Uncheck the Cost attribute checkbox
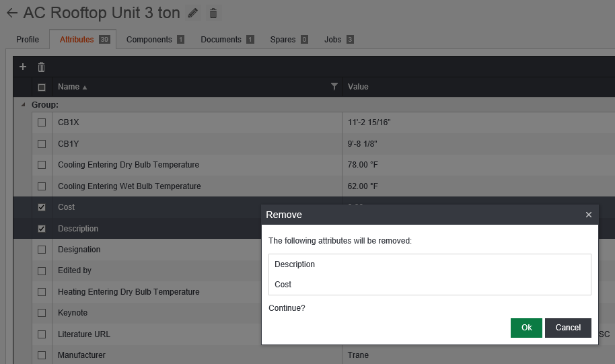The height and width of the screenshot is (364, 615). click(x=42, y=207)
